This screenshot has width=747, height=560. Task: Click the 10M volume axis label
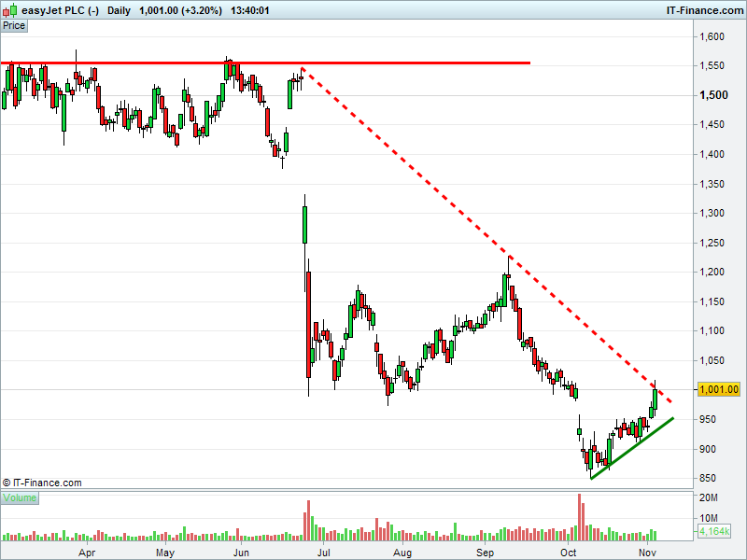click(709, 518)
